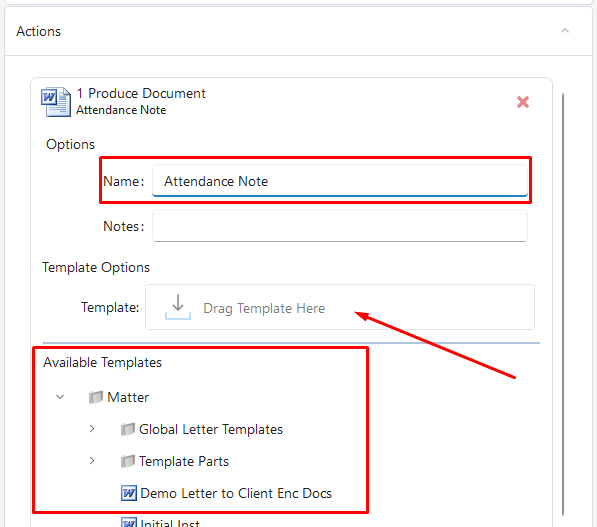Click the vertical scrollbar in Actions panel
The image size is (597, 527).
pos(563,305)
